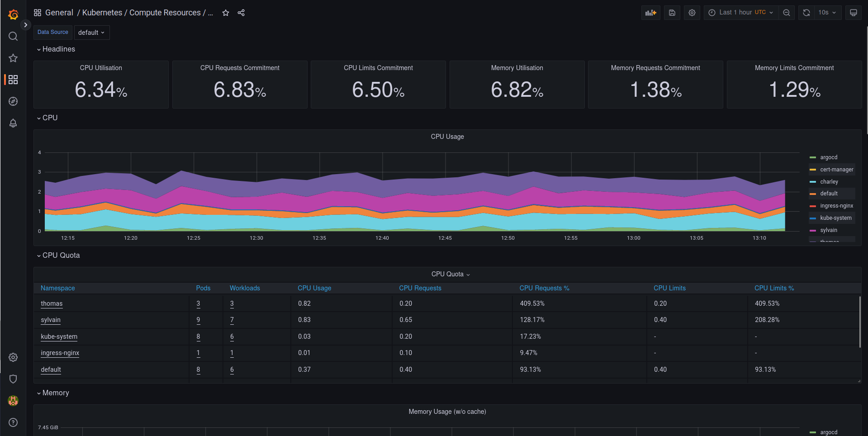Open the CPU Quota panel title menu

click(451, 274)
